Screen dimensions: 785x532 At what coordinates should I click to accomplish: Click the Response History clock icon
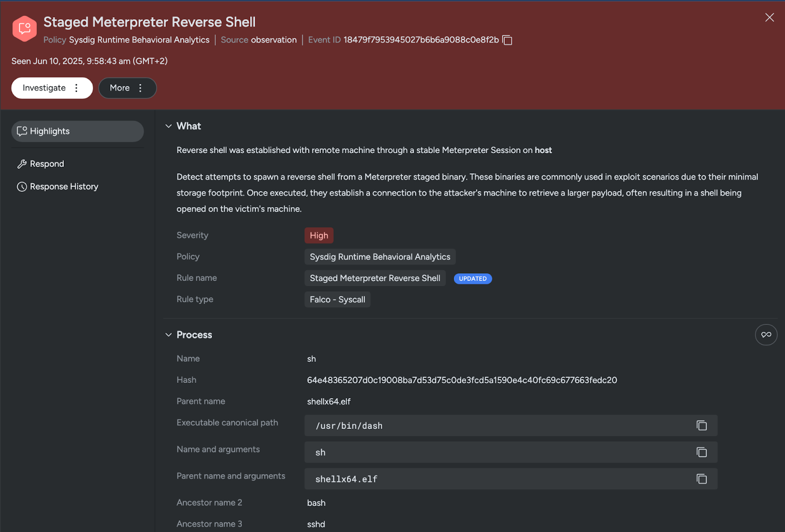coord(22,186)
